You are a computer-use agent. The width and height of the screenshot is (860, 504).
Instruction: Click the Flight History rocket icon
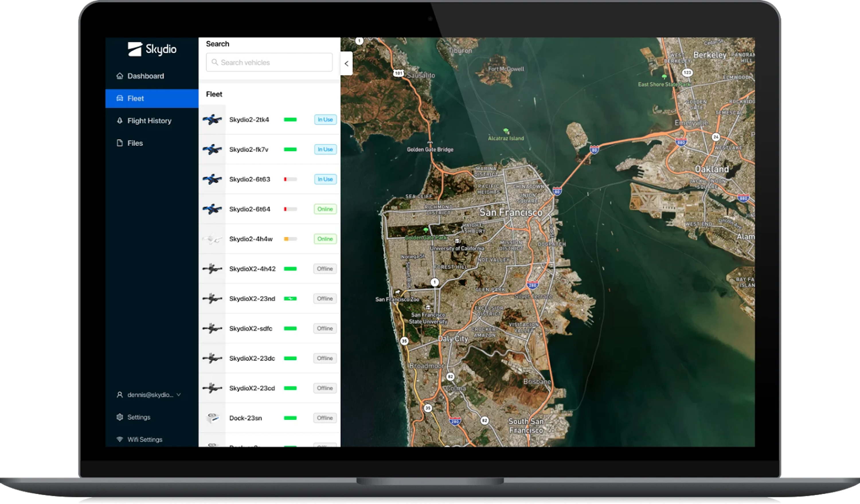pyautogui.click(x=120, y=120)
